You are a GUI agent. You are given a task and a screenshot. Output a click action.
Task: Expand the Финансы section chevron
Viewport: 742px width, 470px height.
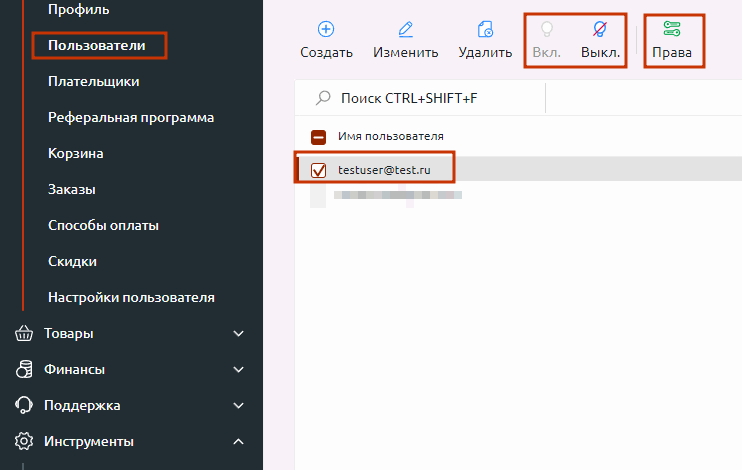click(x=238, y=369)
